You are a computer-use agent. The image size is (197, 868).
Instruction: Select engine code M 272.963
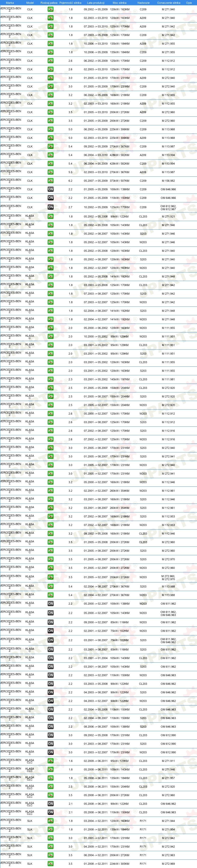(x=168, y=855)
